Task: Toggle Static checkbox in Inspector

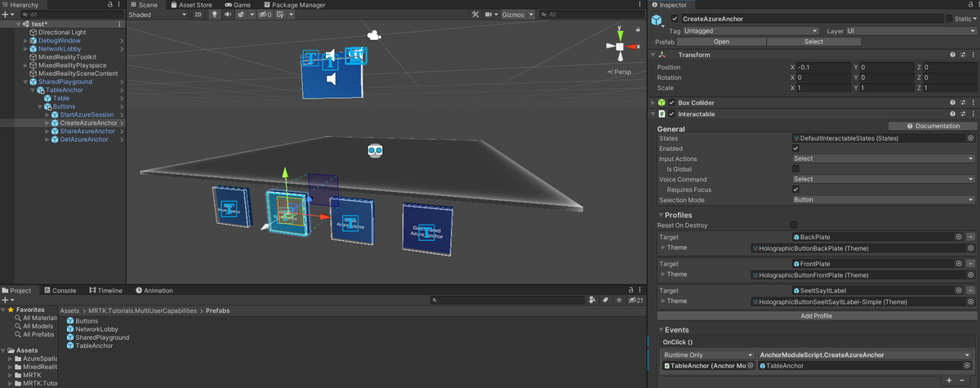Action: click(949, 19)
